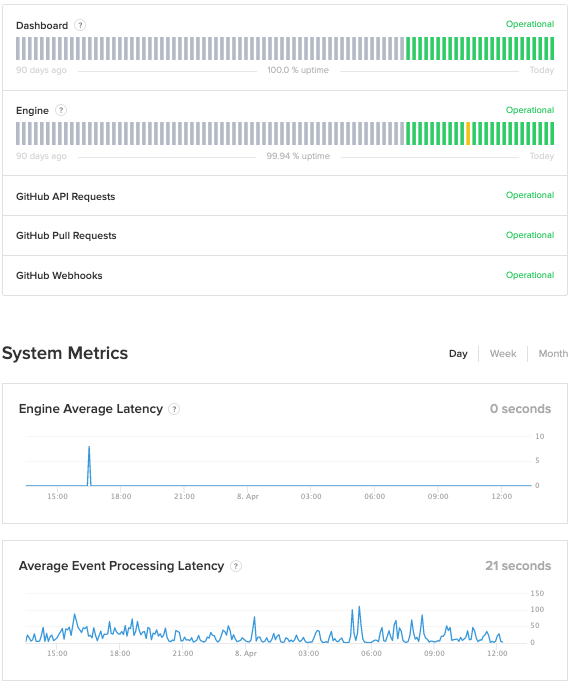Switch System Metrics to Day view
Screen dimensions: 571x685
458,353
